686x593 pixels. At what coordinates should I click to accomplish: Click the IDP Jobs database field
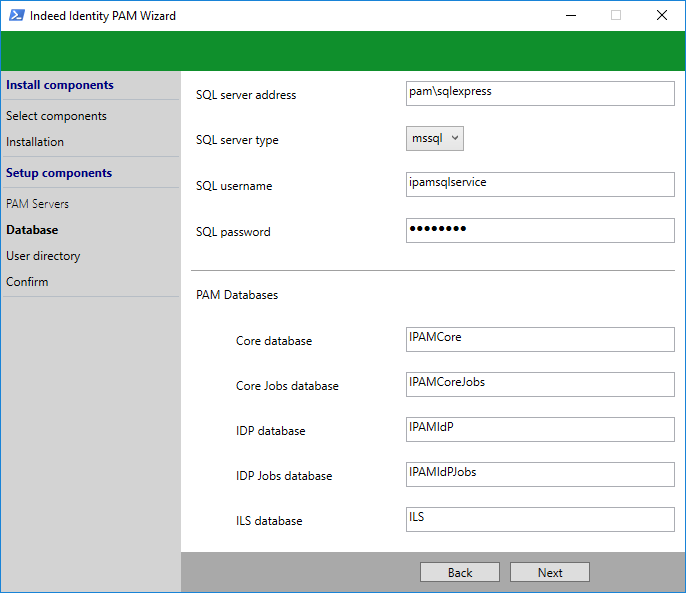point(540,475)
